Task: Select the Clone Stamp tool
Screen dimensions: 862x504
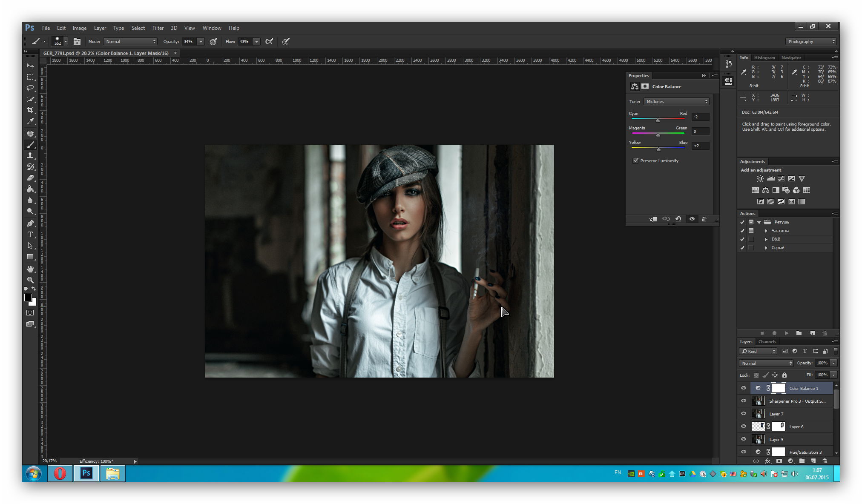Action: tap(30, 156)
